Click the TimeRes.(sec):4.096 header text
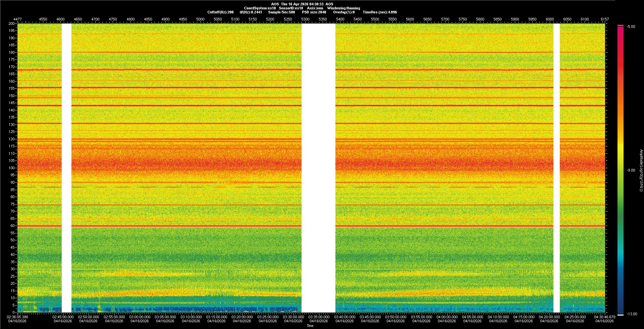Viewport: 644px width, 329px height. coord(380,12)
